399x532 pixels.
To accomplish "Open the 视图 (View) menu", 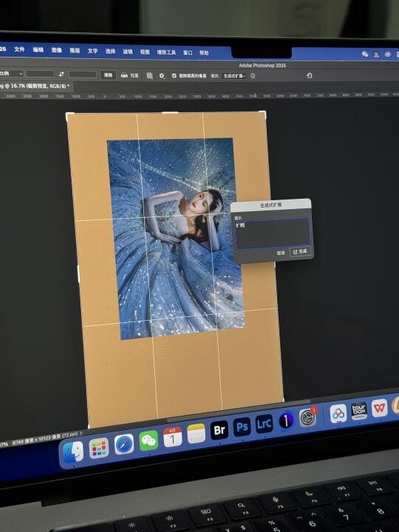I will click(145, 52).
